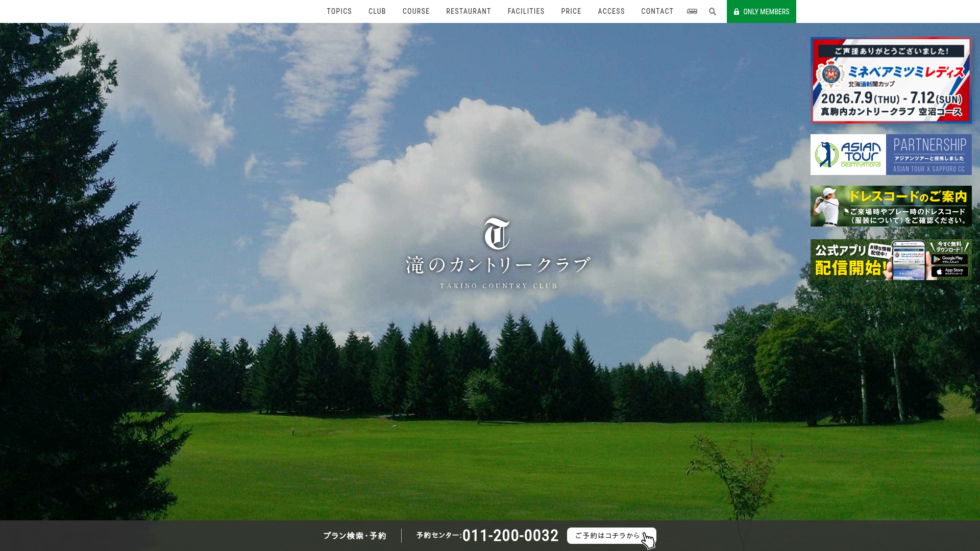Viewport: 980px width, 551px height.
Task: Click the Takino Country Club T logo
Action: (x=497, y=234)
